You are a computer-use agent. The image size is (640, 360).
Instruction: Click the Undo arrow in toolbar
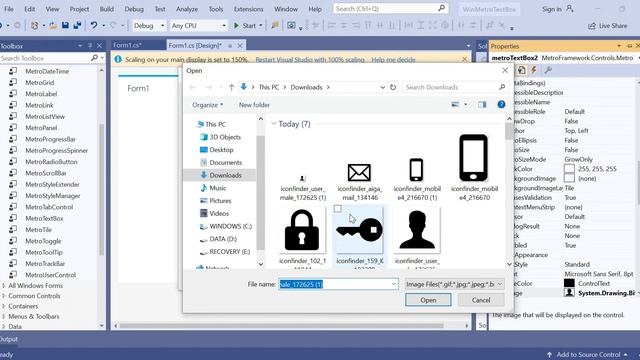(x=94, y=25)
